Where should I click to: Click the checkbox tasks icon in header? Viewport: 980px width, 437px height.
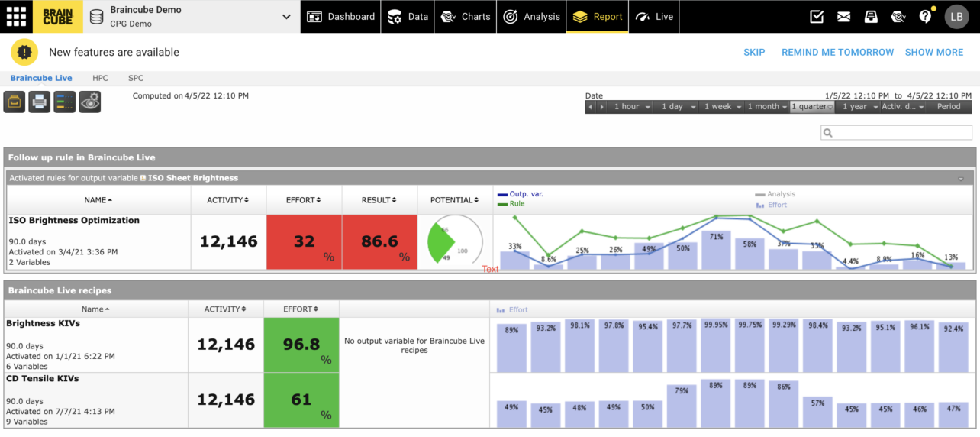click(x=817, y=16)
